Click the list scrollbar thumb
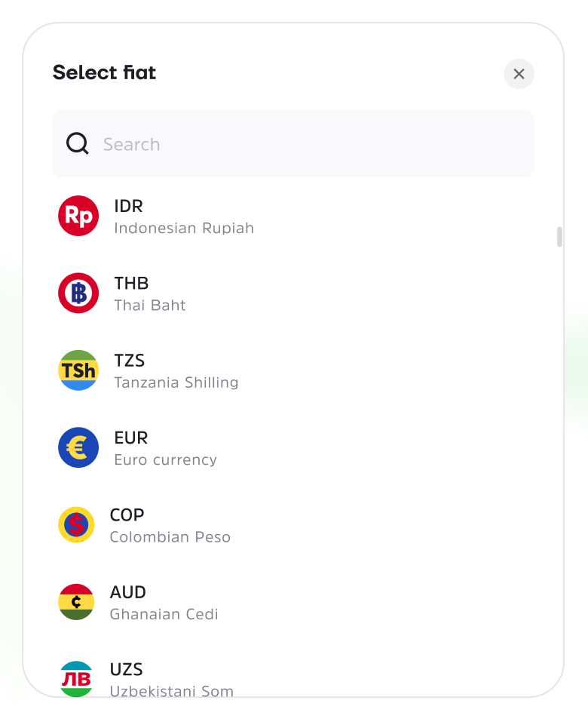Viewport: 588px width, 728px height. pos(559,237)
